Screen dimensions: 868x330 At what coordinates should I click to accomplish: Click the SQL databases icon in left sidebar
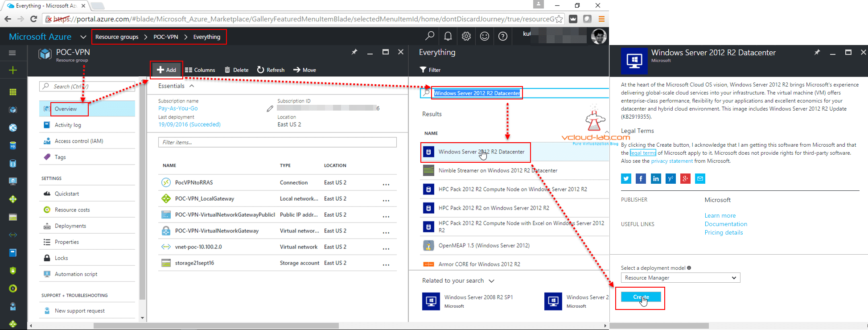(x=13, y=145)
